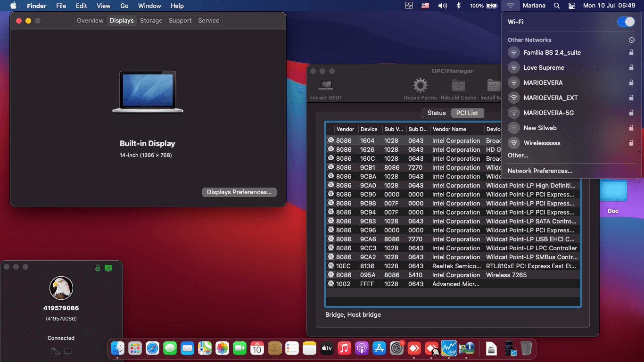The image size is (644, 362).
Task: Click the eagle avatar in AnyDesk window
Action: pos(61,288)
